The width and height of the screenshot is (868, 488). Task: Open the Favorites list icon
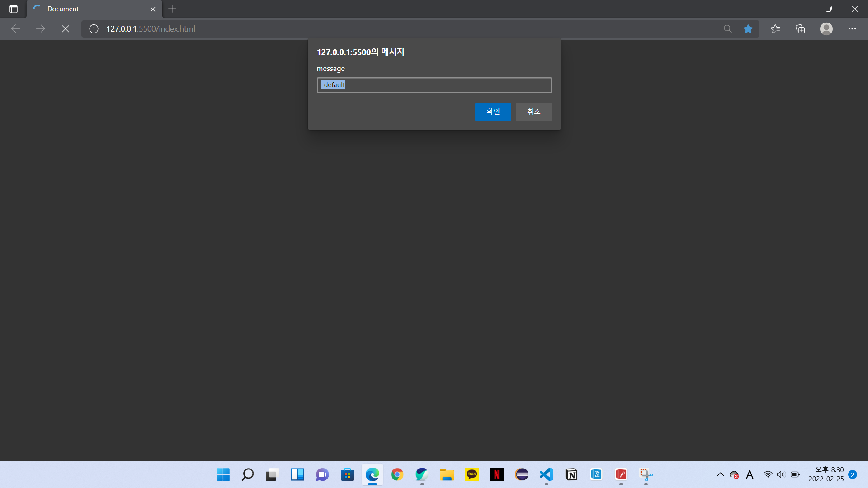pos(775,29)
